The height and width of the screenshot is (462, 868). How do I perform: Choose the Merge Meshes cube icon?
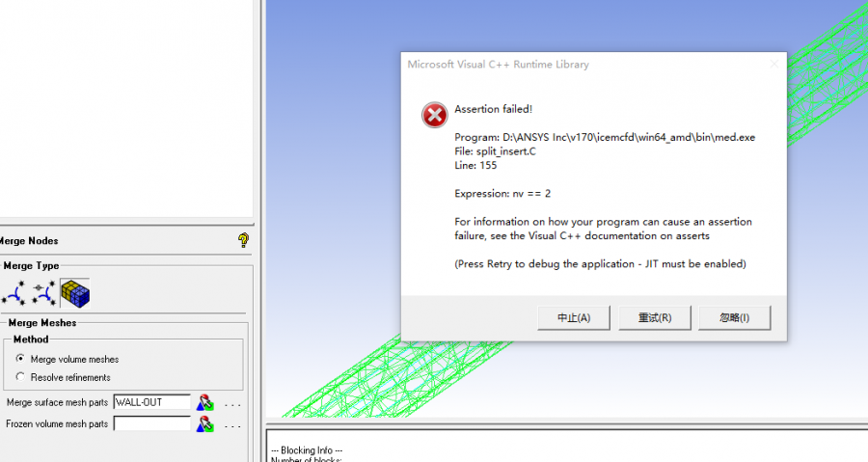click(74, 293)
